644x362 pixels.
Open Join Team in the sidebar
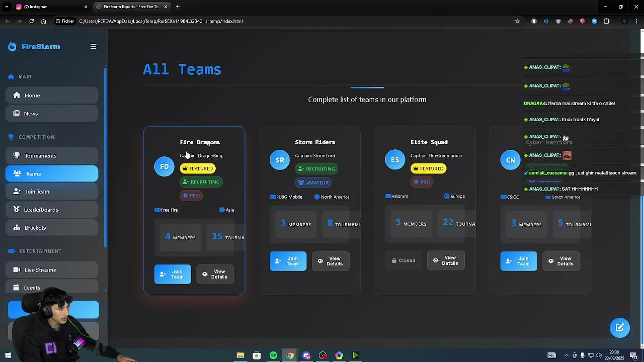(x=52, y=192)
